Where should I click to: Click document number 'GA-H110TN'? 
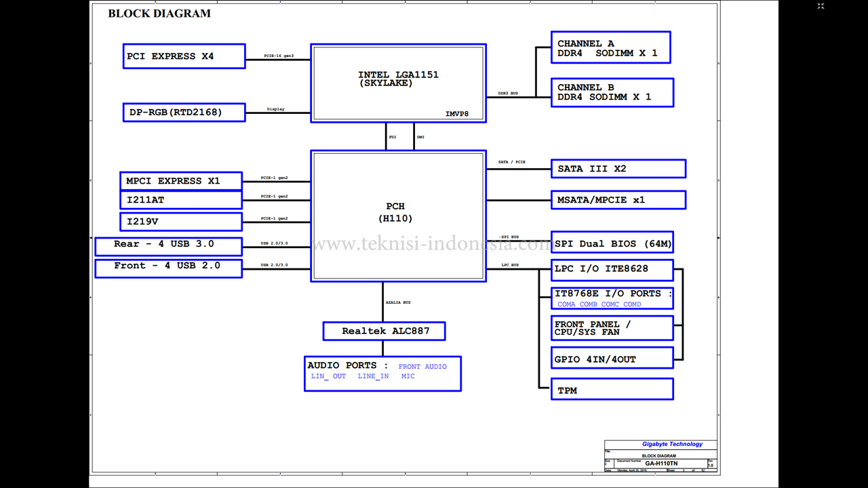[661, 464]
